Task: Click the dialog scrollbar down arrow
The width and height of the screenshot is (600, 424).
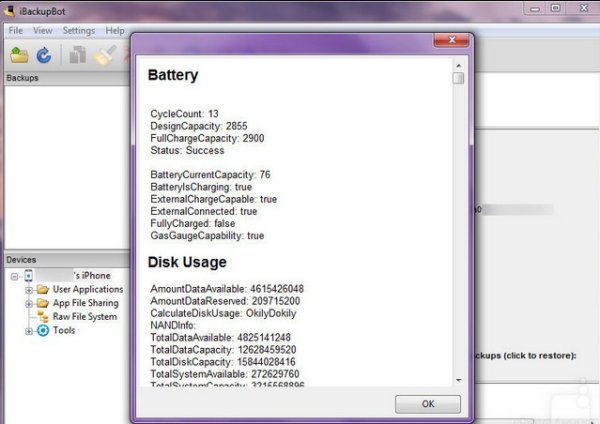Action: (458, 380)
